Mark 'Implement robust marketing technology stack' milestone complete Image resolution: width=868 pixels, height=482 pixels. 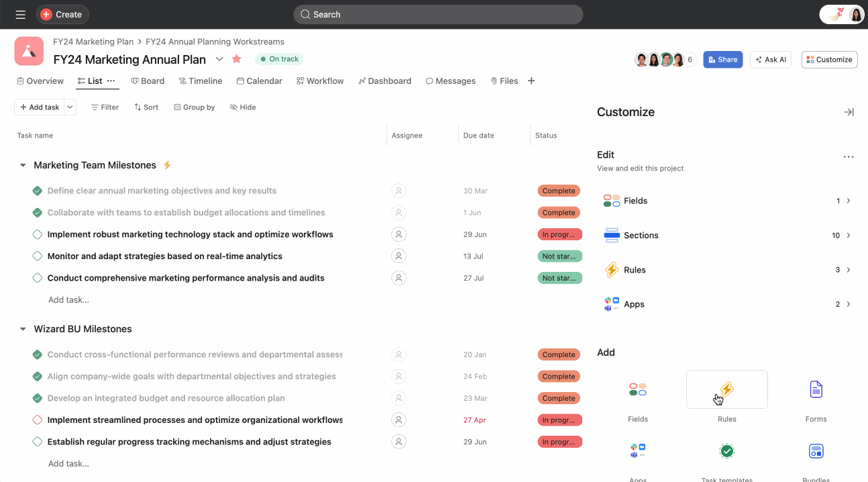(38, 234)
